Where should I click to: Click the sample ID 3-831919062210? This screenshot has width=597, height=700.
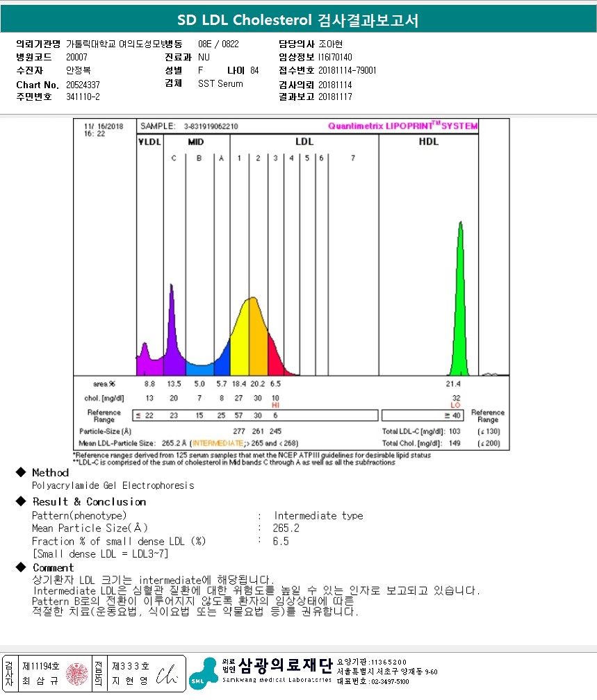(x=211, y=126)
